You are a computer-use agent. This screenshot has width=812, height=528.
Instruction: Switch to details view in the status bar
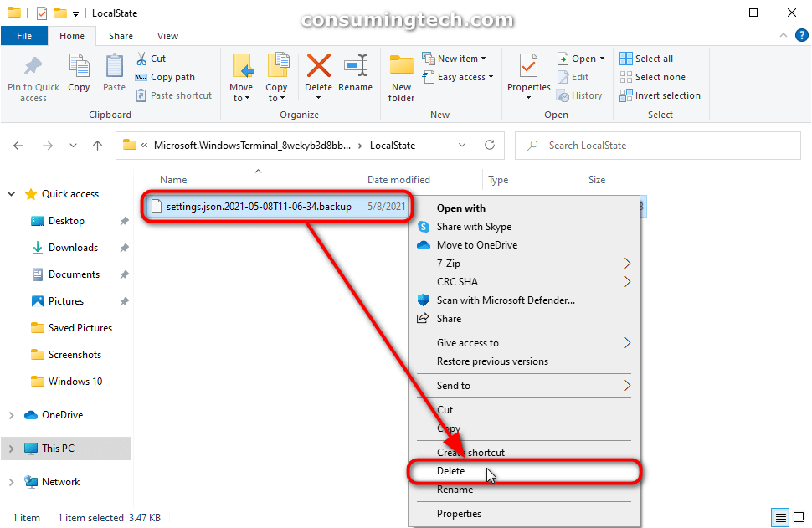click(780, 517)
